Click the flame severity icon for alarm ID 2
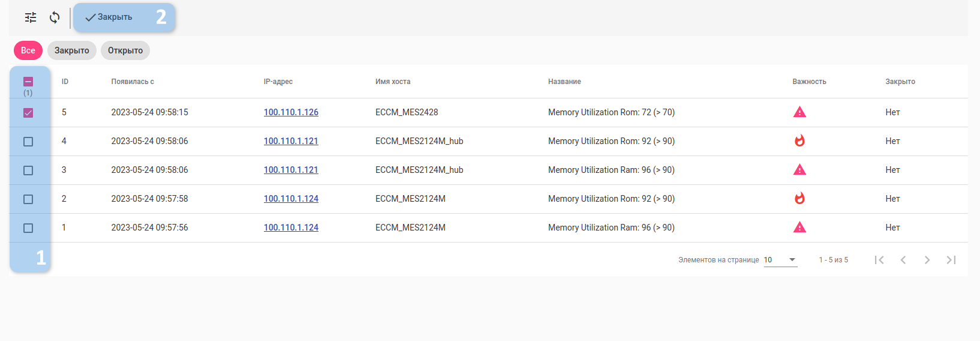This screenshot has height=341, width=980. point(799,199)
